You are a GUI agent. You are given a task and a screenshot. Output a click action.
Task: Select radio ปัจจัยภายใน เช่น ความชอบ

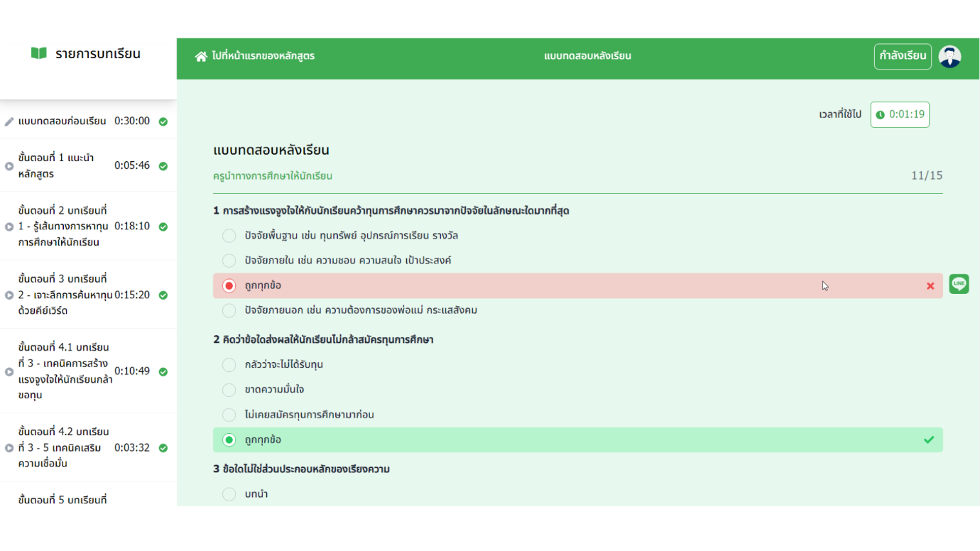click(x=229, y=261)
